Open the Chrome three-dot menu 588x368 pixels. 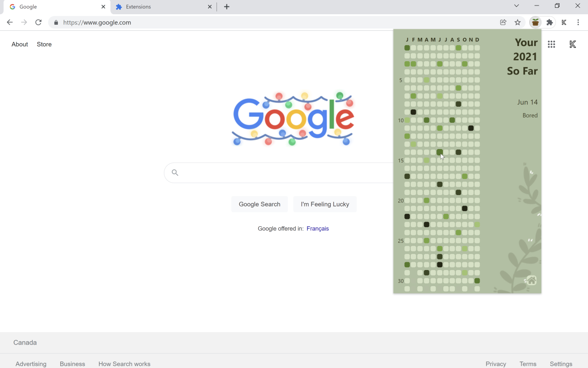(578, 22)
